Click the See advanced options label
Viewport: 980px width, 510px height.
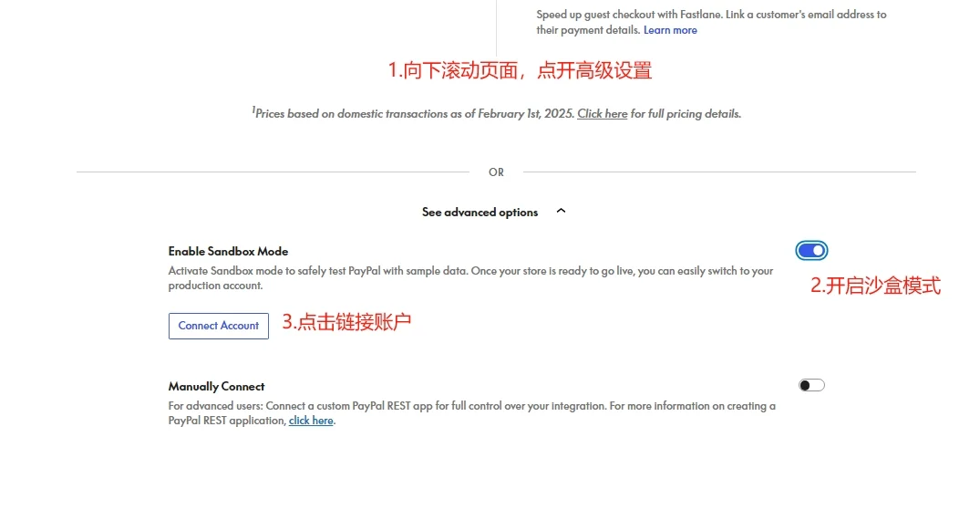pyautogui.click(x=480, y=213)
